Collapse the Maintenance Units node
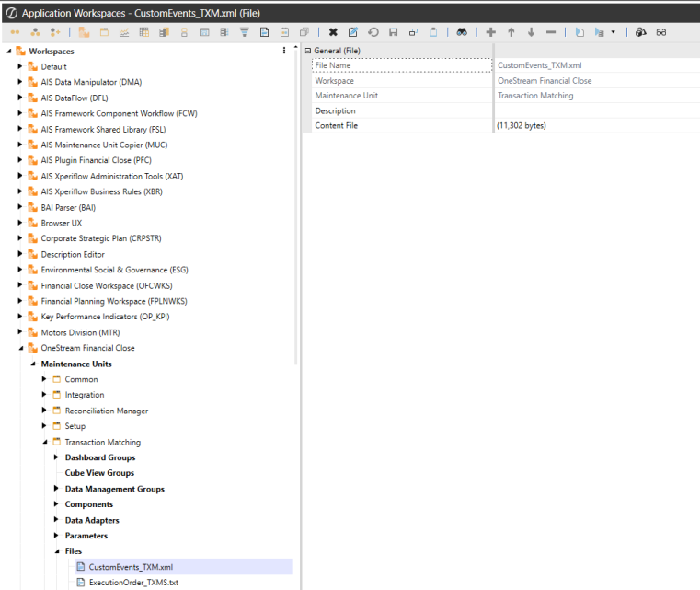This screenshot has width=700, height=590. 32,364
